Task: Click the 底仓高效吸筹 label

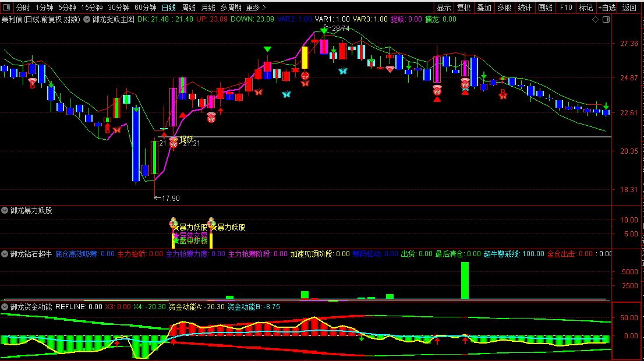Action: 84,254
